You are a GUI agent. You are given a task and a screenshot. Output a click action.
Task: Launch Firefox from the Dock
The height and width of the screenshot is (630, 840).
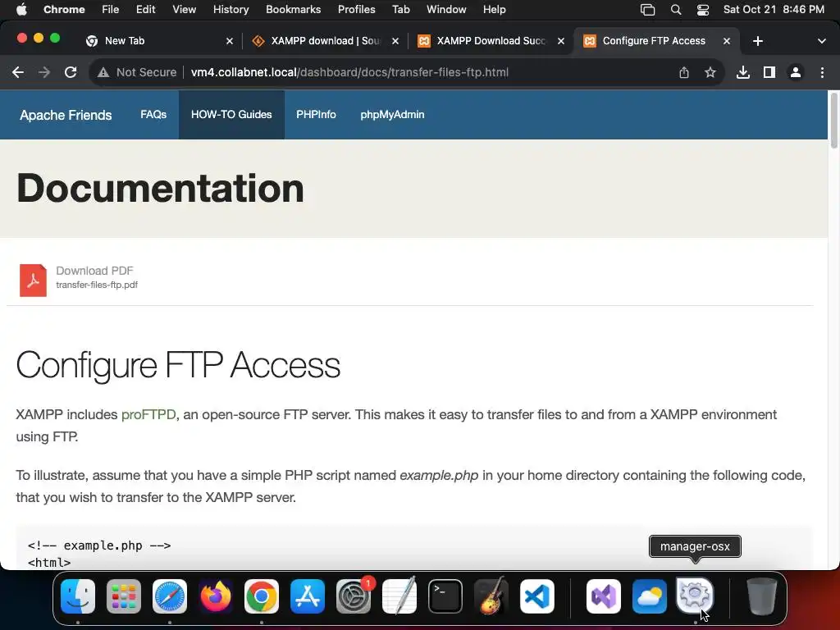[x=216, y=596]
